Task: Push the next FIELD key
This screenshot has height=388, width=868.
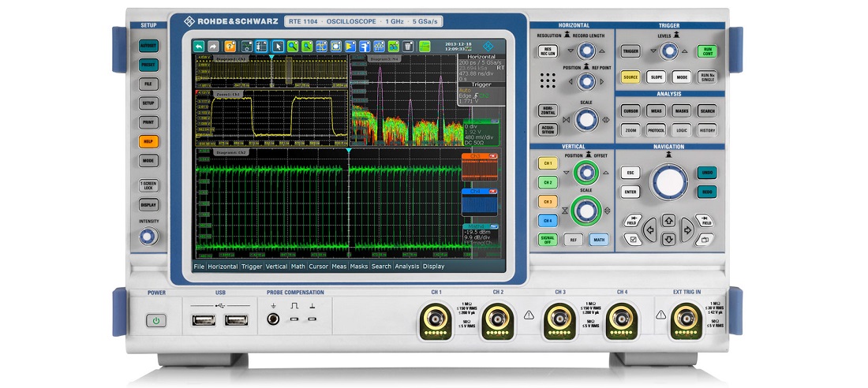Action: [x=704, y=220]
